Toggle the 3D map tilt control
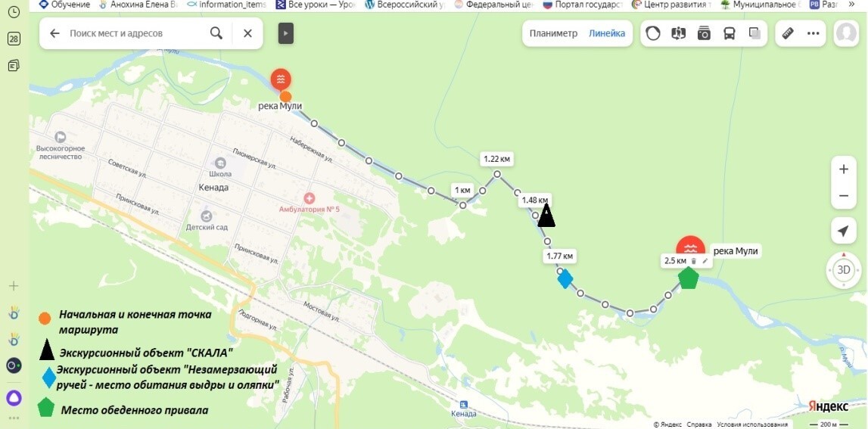Viewport: 868px width, 429px height. pyautogui.click(x=844, y=269)
